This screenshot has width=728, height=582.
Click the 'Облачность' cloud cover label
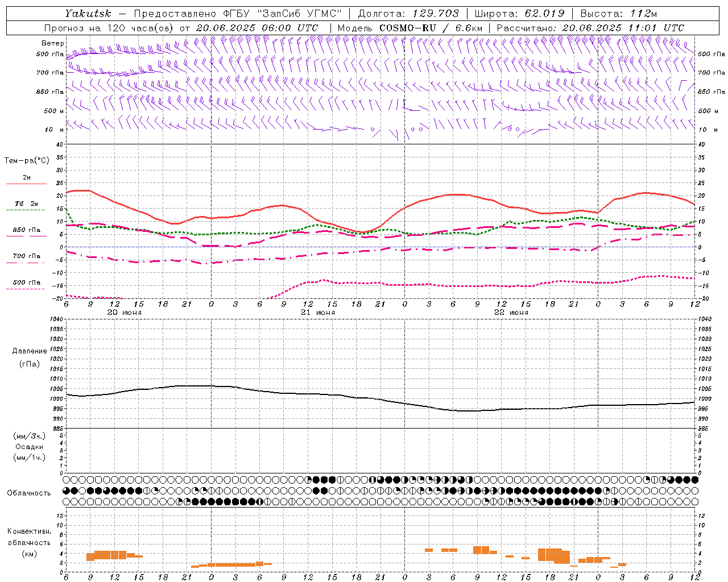point(29,493)
